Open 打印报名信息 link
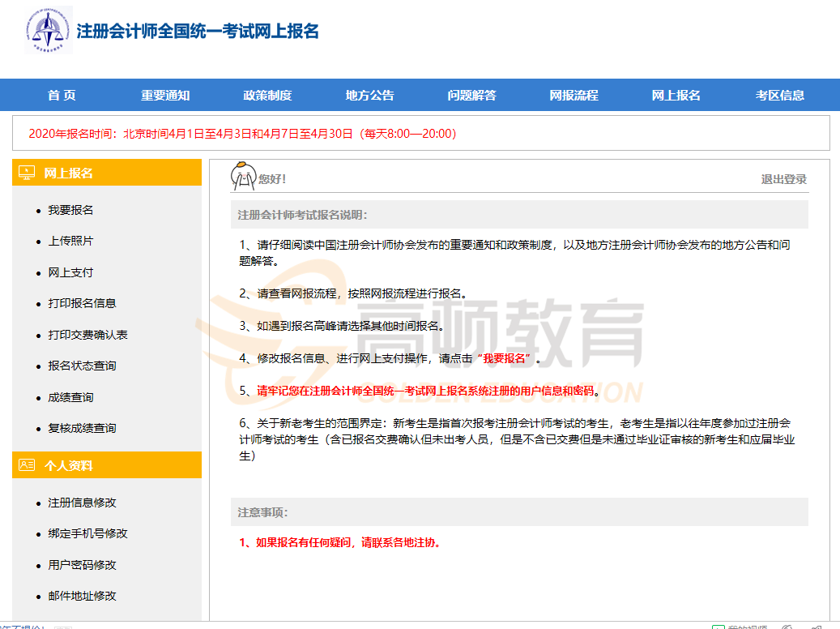840x629 pixels. tap(82, 303)
